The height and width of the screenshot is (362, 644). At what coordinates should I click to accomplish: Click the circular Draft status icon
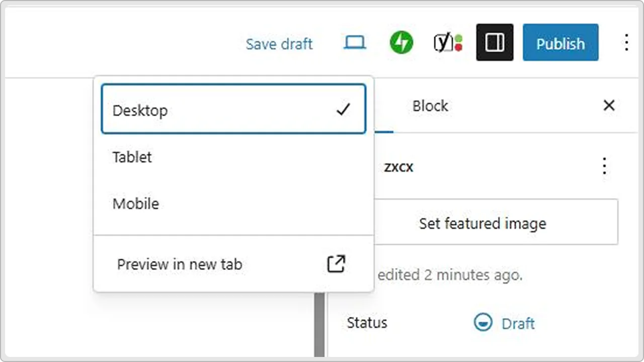pyautogui.click(x=483, y=323)
